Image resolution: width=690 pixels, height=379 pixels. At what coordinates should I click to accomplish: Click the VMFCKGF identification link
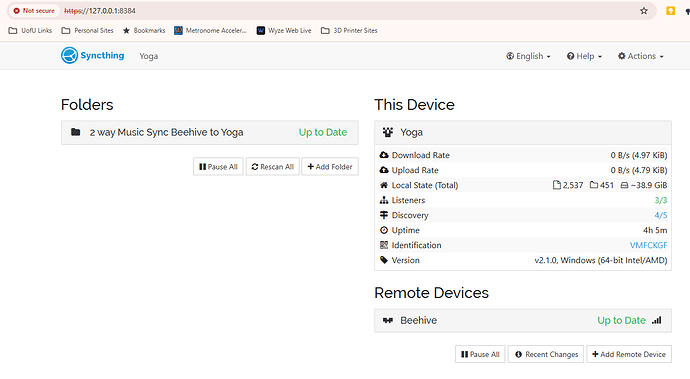tap(648, 245)
